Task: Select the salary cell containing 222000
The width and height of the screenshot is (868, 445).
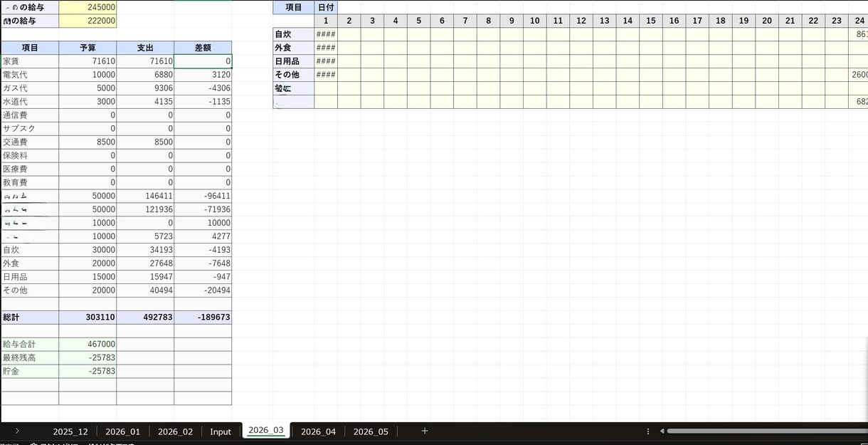Action: pos(88,21)
